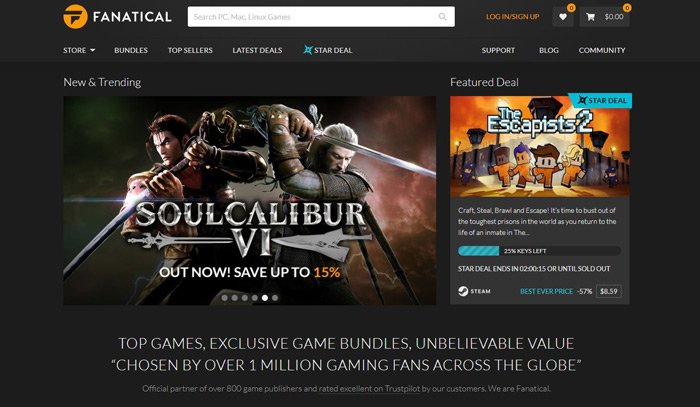Click the Star Deal star icon in navigation
This screenshot has height=407, width=700.
point(308,50)
